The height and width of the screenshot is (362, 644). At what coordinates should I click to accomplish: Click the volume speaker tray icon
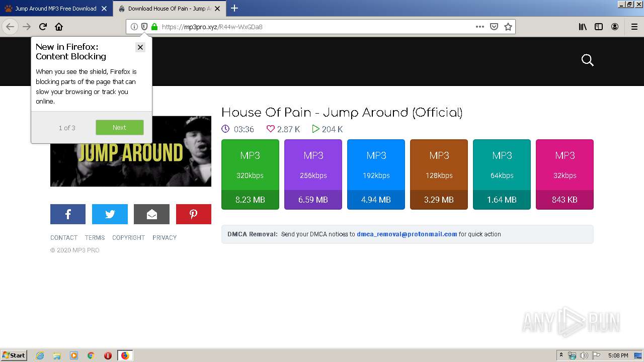coord(584,355)
